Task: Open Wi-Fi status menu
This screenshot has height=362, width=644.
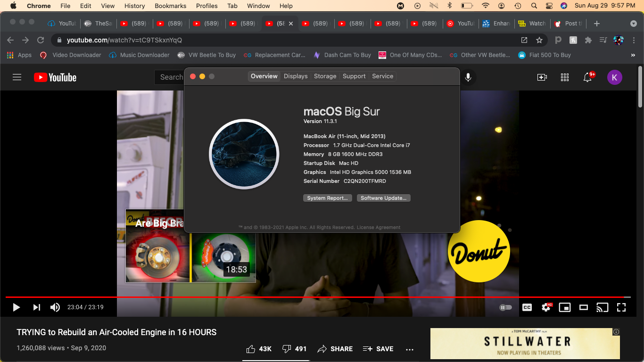Action: coord(486,6)
